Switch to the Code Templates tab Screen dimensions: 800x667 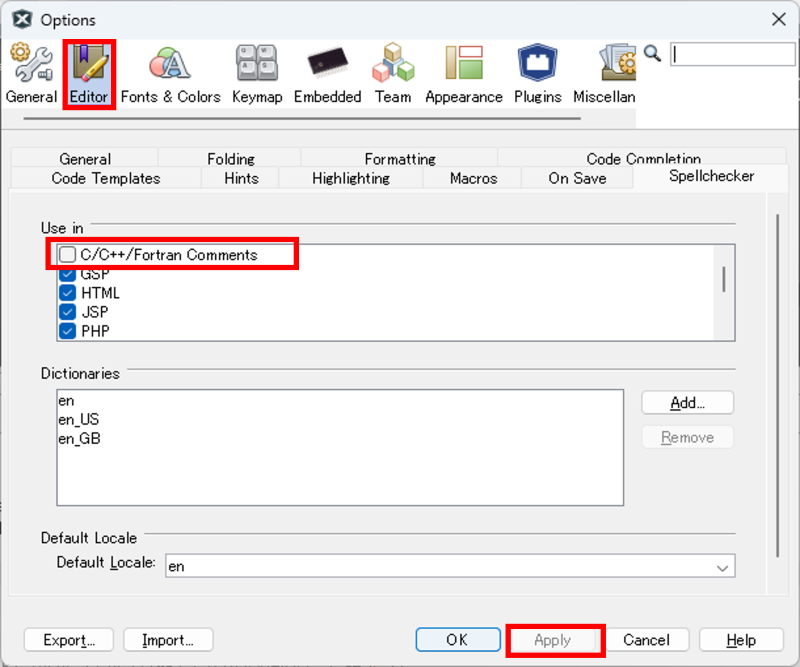click(x=105, y=178)
